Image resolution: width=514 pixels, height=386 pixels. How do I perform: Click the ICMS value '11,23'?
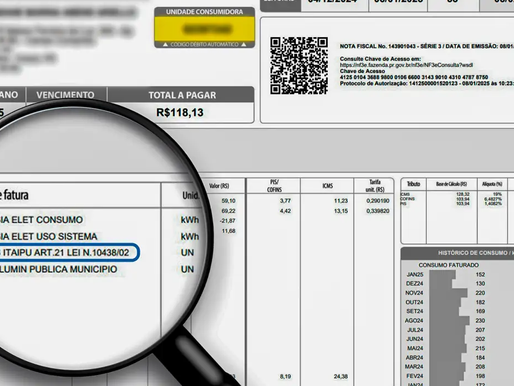coord(341,201)
